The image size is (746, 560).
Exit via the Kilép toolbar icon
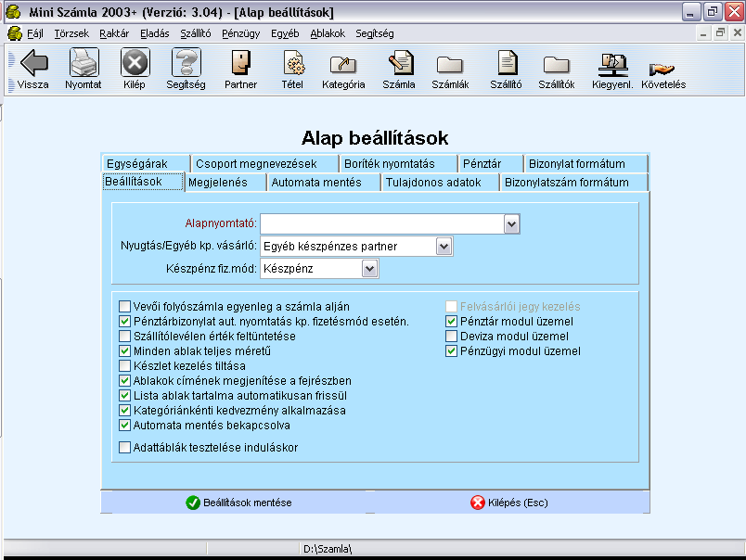pos(135,62)
